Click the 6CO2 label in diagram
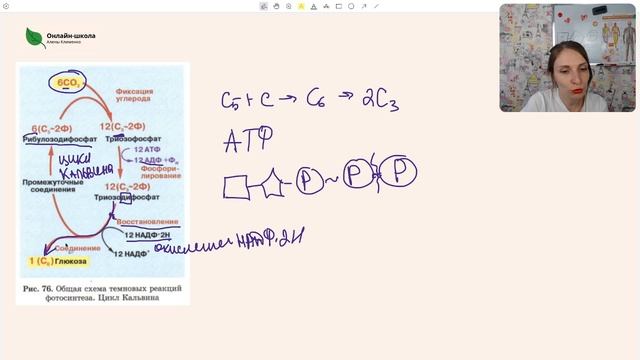The image size is (640, 360). 68,83
